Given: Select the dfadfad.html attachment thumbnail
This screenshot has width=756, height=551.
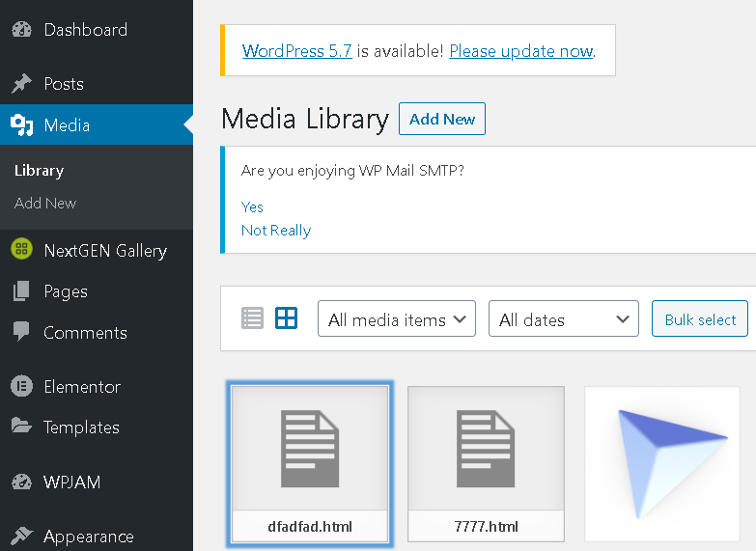Looking at the screenshot, I should [310, 464].
